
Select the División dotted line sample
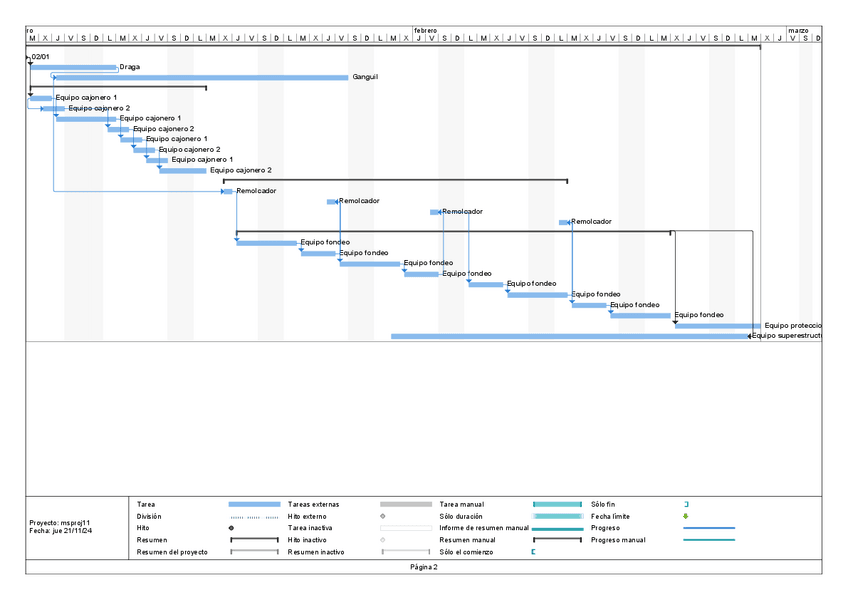click(254, 517)
